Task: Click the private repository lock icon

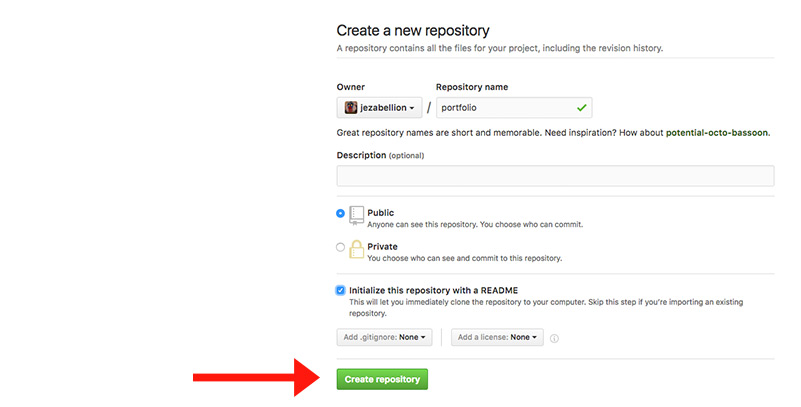Action: pyautogui.click(x=357, y=249)
